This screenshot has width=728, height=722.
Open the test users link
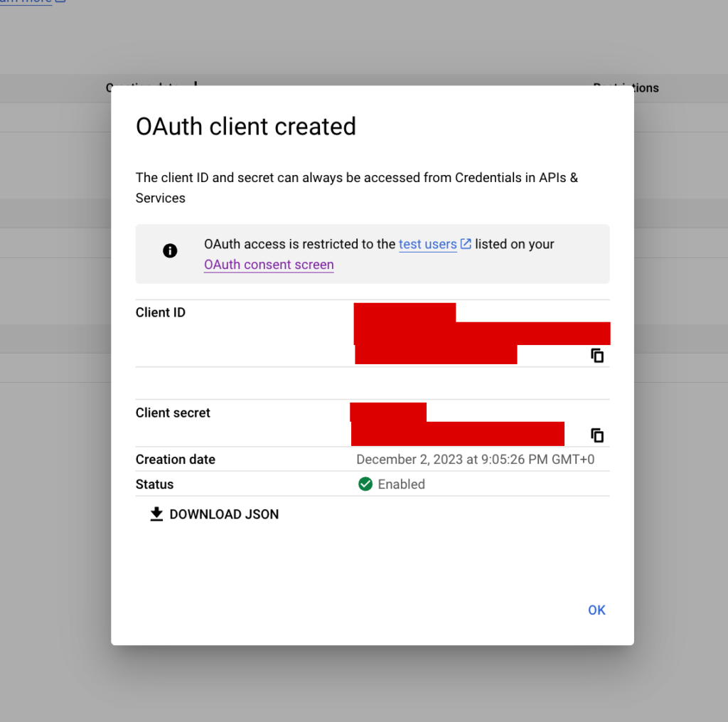point(427,244)
